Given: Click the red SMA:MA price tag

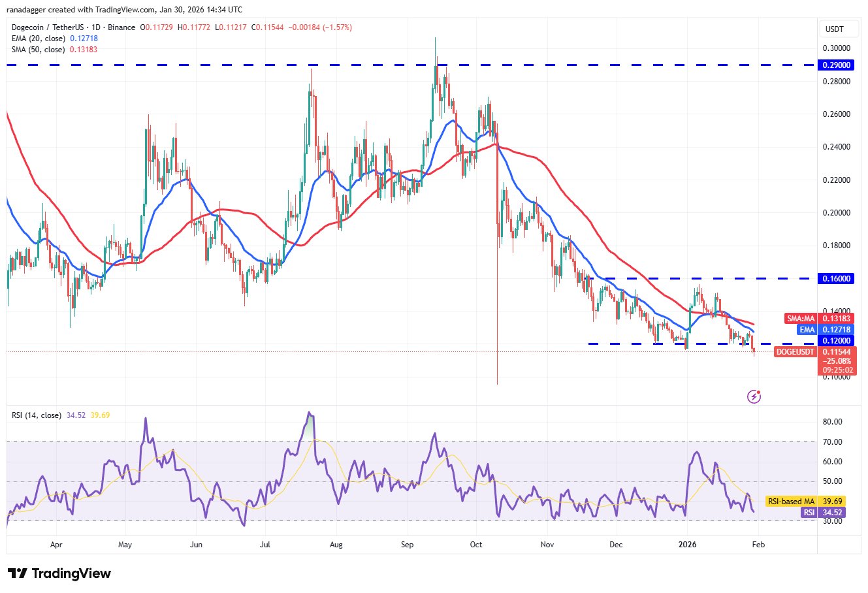Looking at the screenshot, I should point(801,319).
